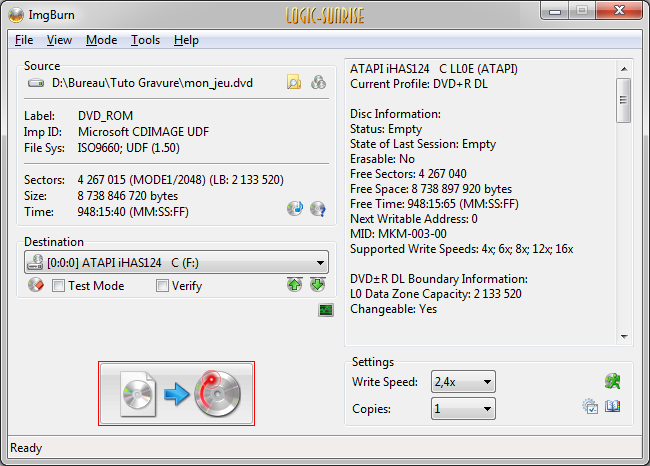
Task: Click the text ISO9660; UDF (1.50)
Action: 129,148
